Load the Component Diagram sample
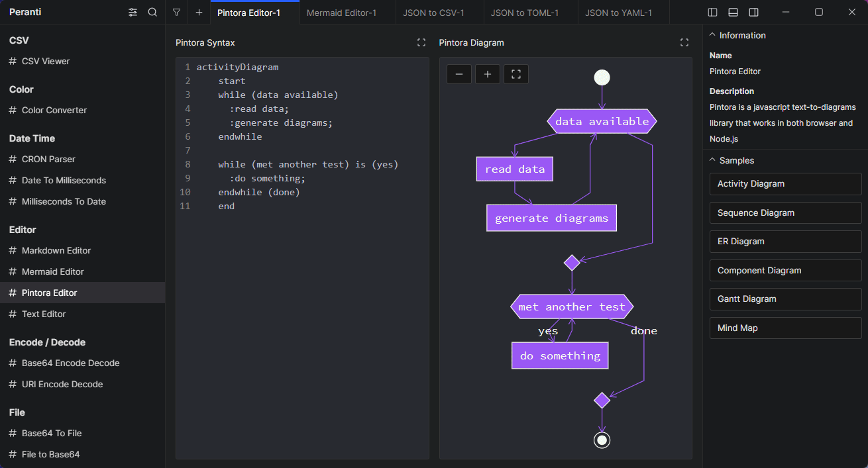This screenshot has height=468, width=868. point(785,270)
